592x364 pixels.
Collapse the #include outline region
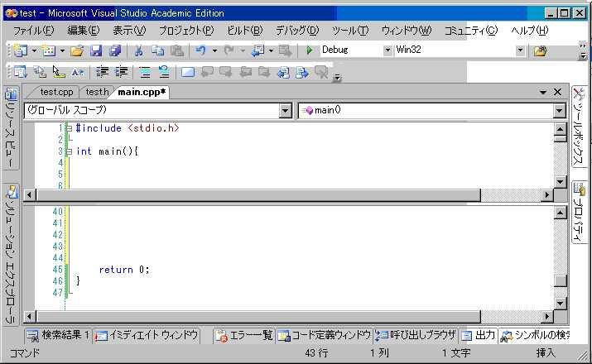[69, 128]
